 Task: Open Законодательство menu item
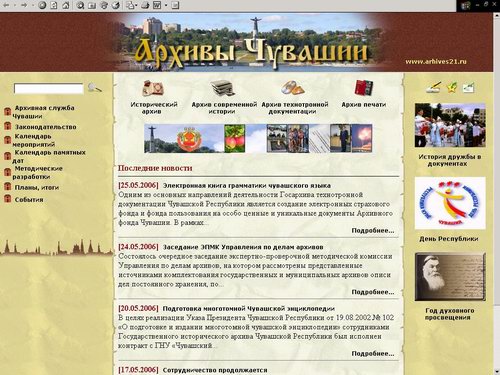coord(46,127)
